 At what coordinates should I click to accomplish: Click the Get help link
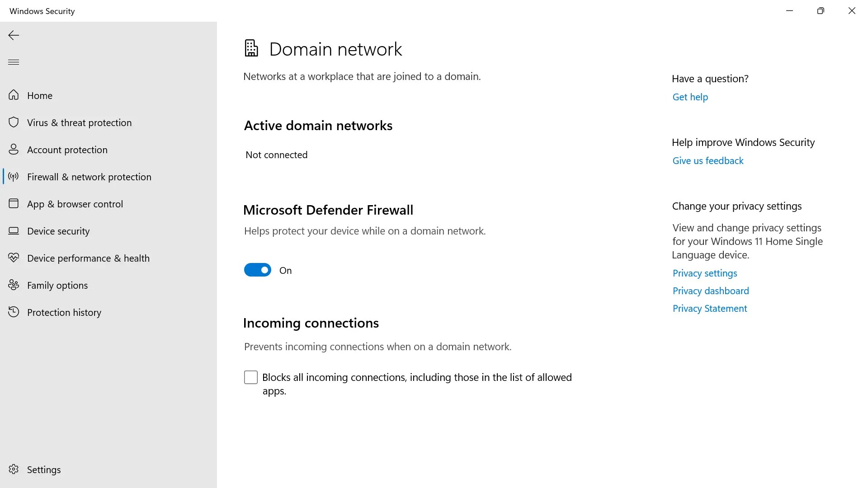[x=690, y=97]
